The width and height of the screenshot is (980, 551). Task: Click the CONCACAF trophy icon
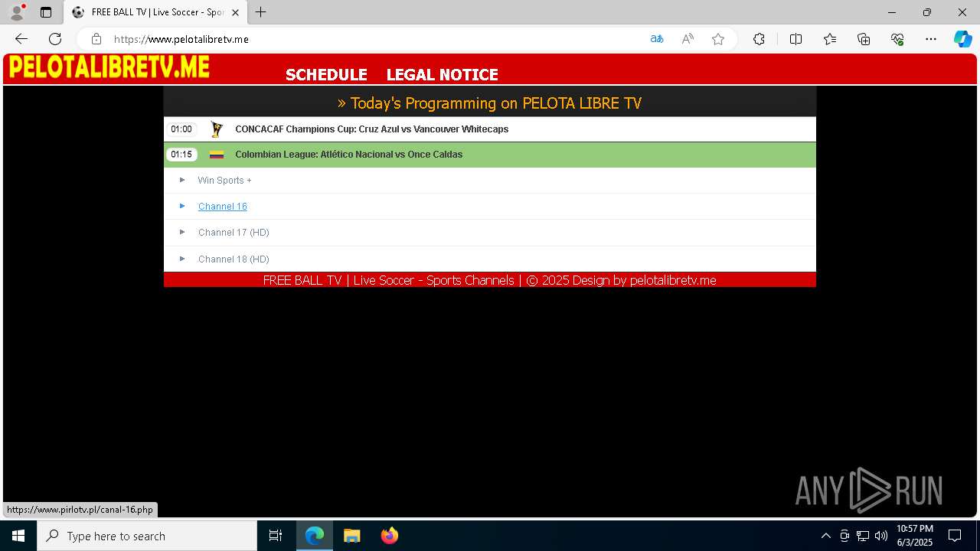(217, 129)
